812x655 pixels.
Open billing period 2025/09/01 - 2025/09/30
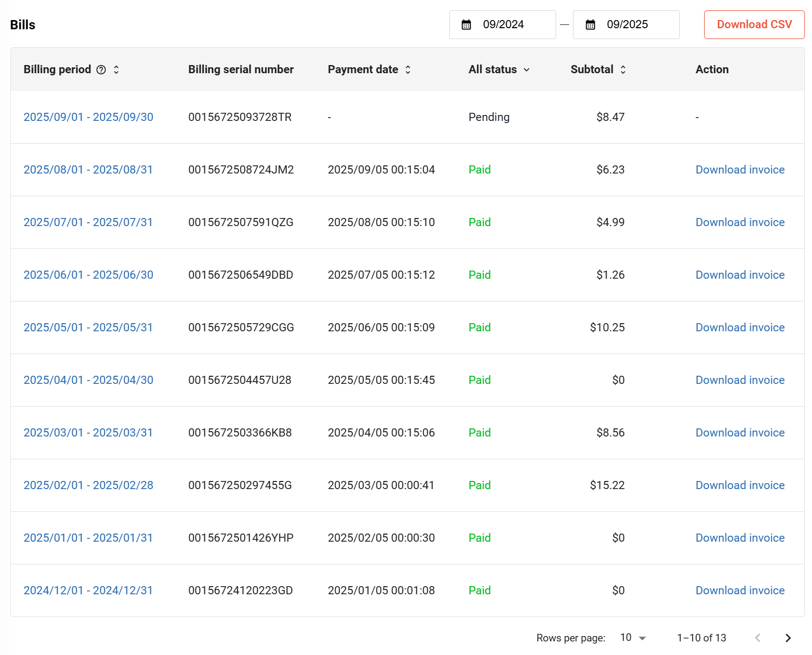(88, 117)
